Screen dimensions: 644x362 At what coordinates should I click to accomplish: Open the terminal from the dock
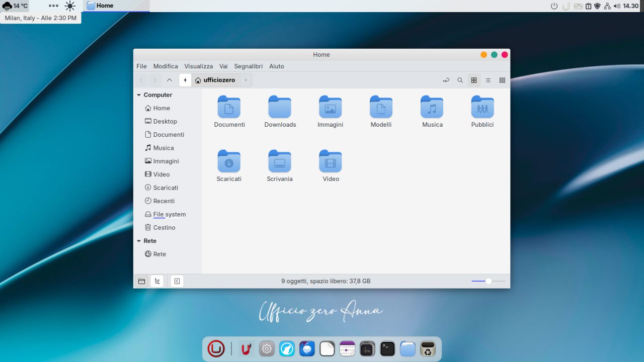[387, 348]
